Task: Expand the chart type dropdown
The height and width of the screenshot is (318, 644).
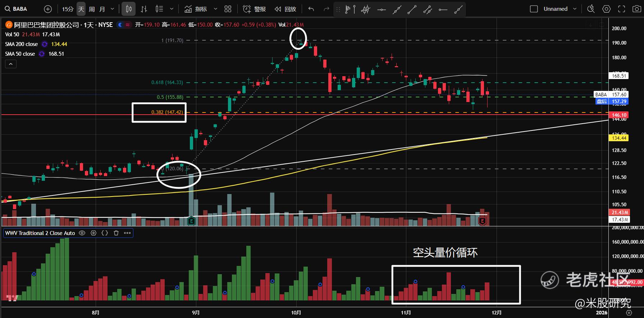Action: click(x=172, y=9)
